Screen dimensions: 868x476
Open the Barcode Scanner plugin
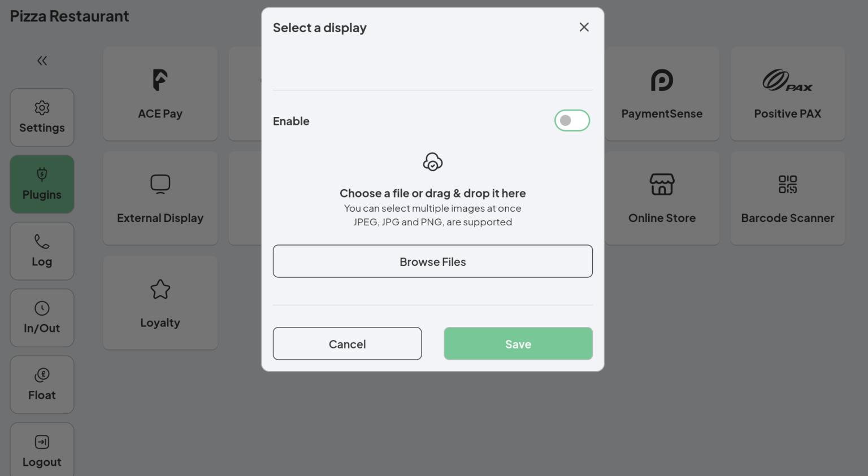tap(787, 198)
